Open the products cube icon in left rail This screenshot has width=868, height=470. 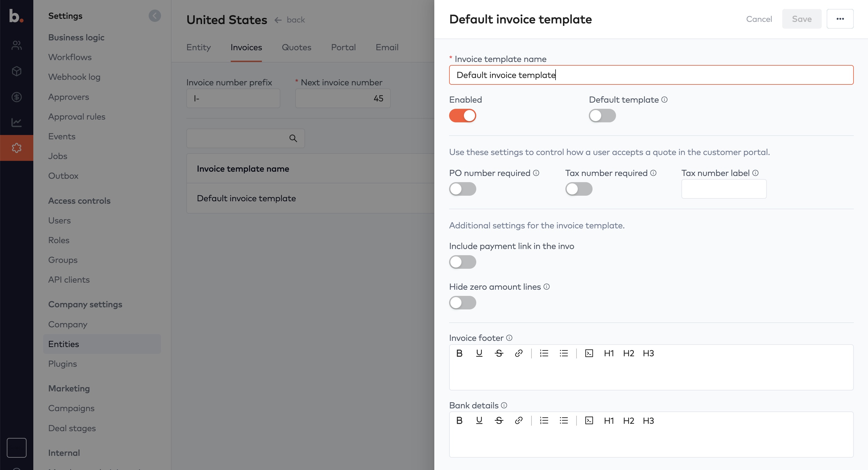(x=17, y=71)
